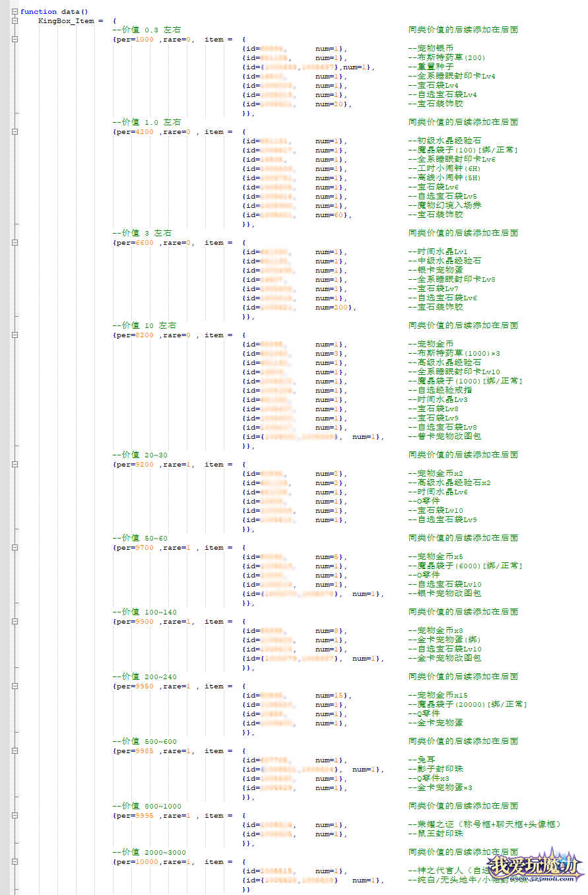Click the comment '--时间水晶Lv1'
Viewport: 588px width, 895px height.
438,251
